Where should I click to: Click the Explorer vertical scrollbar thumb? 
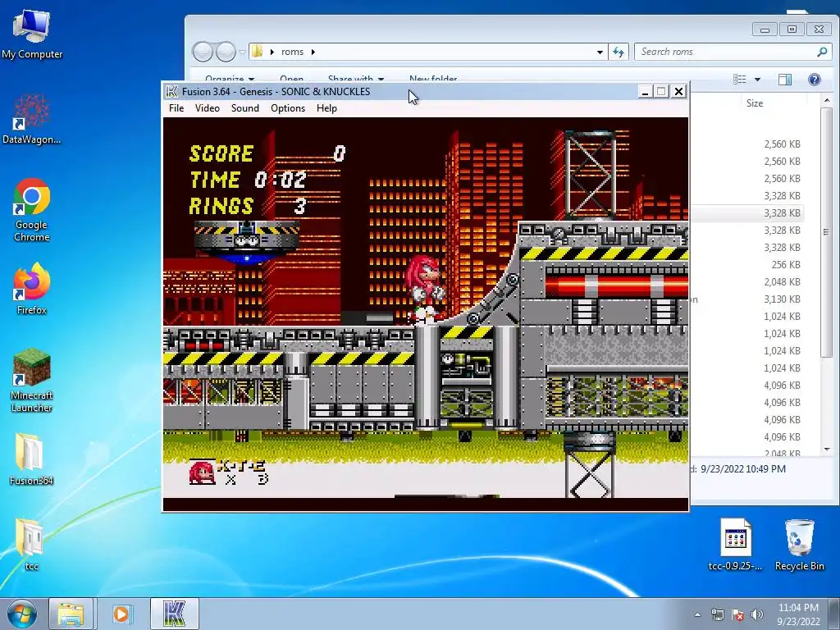click(826, 231)
